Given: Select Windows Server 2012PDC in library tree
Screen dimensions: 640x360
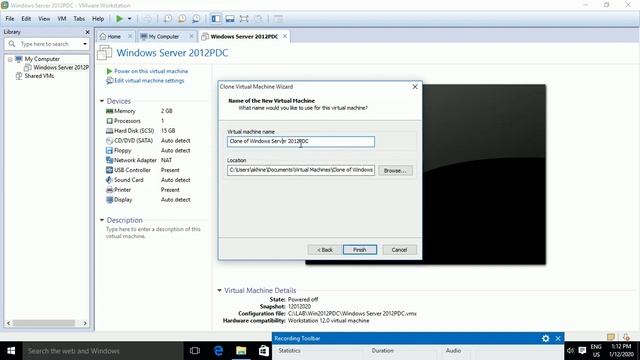Looking at the screenshot, I should 61,67.
